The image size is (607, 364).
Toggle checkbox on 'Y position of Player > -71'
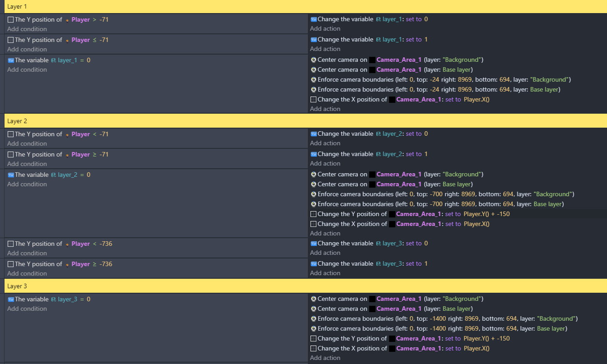point(10,19)
